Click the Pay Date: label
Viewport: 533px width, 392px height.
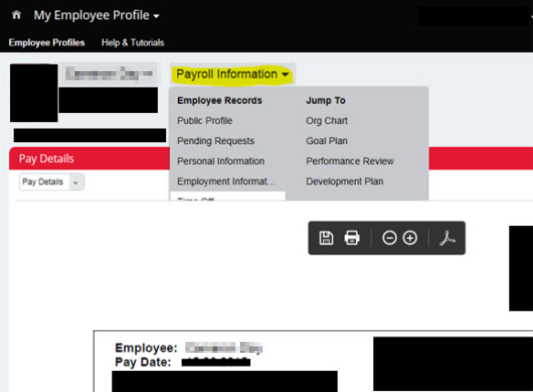pyautogui.click(x=142, y=362)
